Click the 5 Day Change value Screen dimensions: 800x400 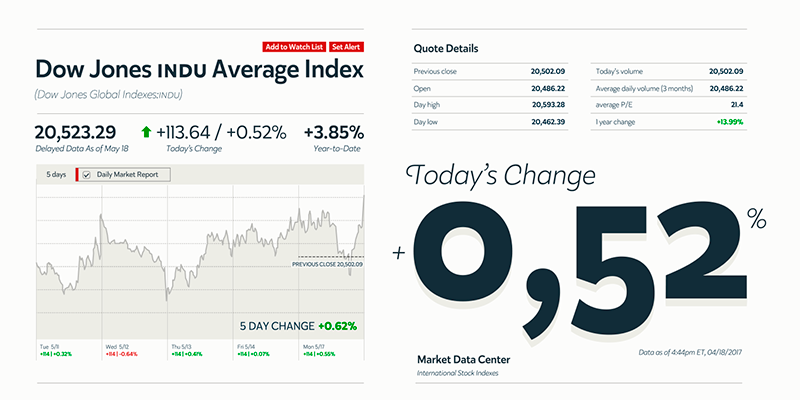337,325
